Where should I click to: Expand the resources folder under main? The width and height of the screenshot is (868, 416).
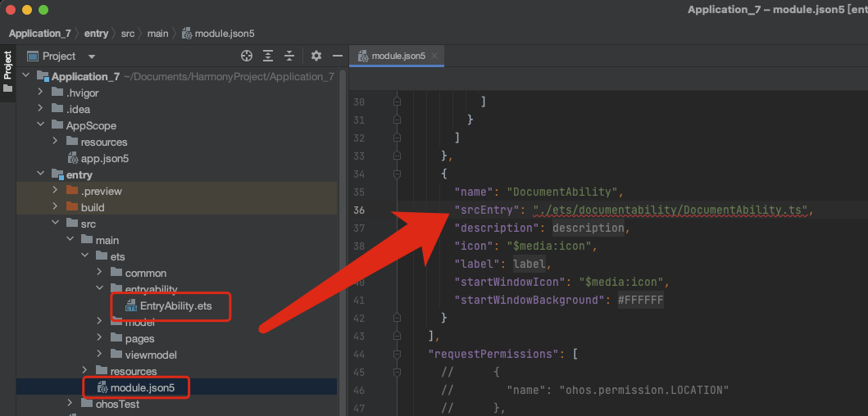(x=84, y=371)
